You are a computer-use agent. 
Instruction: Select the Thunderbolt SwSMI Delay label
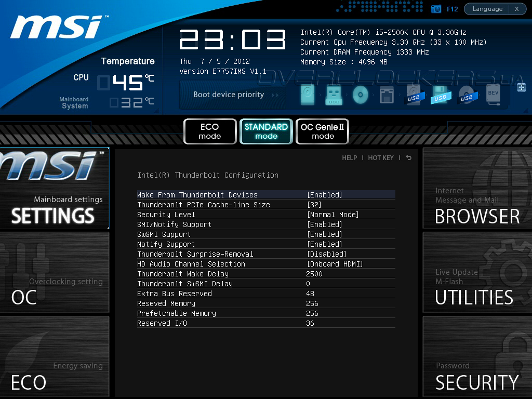coord(185,284)
